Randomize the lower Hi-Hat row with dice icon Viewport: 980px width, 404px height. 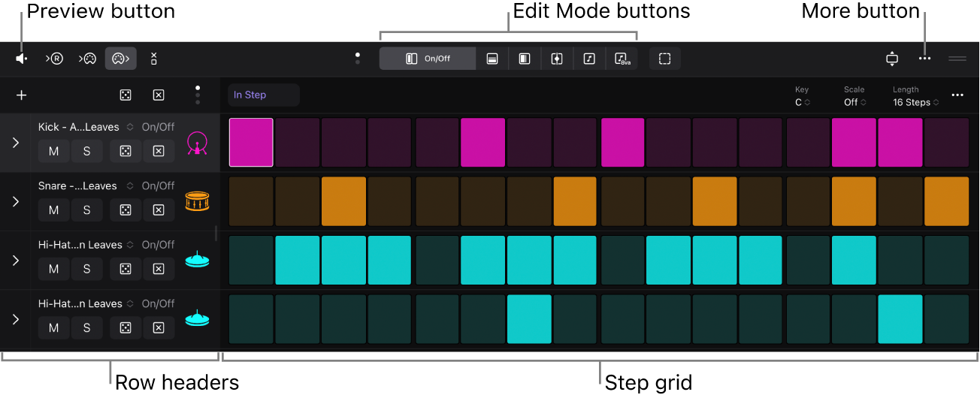[126, 328]
